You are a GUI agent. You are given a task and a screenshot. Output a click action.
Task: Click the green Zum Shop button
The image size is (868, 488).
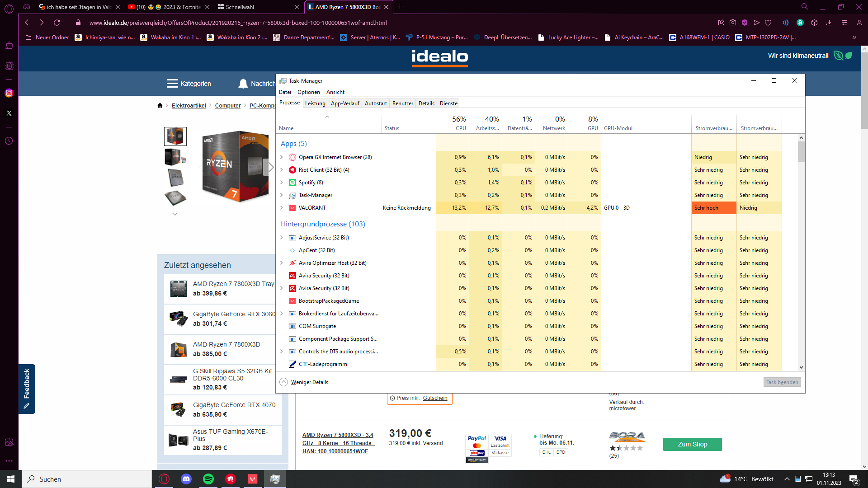pos(692,444)
